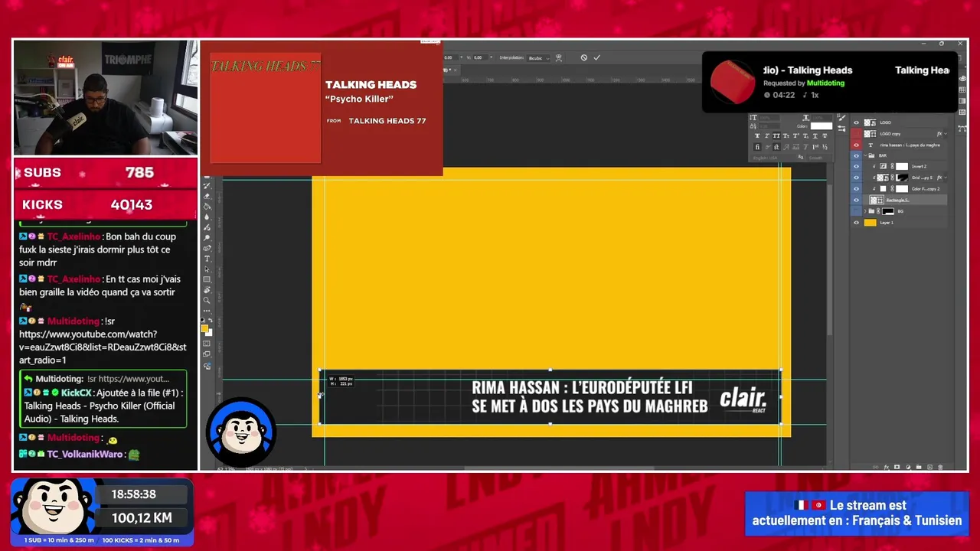Select the Layer 1 yellow thumbnail

(871, 223)
